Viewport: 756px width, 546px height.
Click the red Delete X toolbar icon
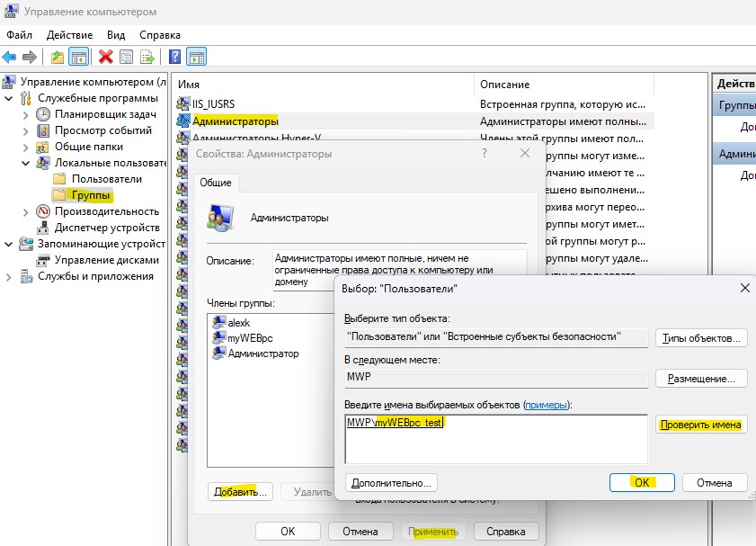(x=105, y=57)
